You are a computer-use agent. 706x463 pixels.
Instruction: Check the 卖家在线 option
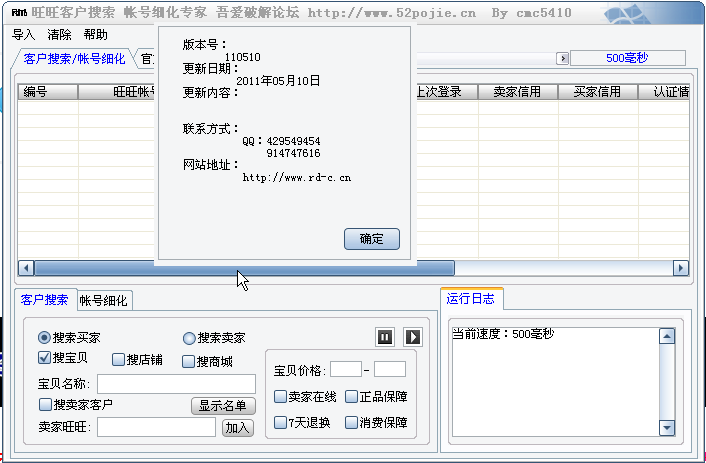tap(280, 396)
